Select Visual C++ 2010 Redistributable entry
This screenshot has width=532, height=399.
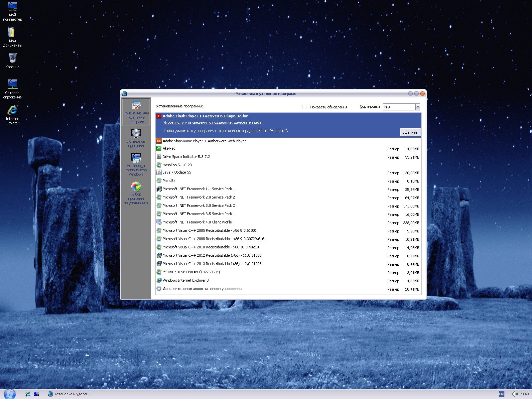click(288, 247)
